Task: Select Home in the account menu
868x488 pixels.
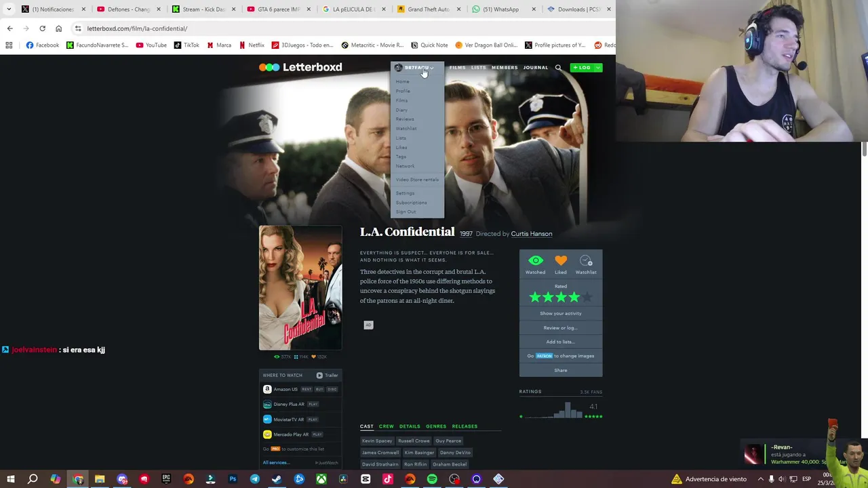Action: pos(403,81)
